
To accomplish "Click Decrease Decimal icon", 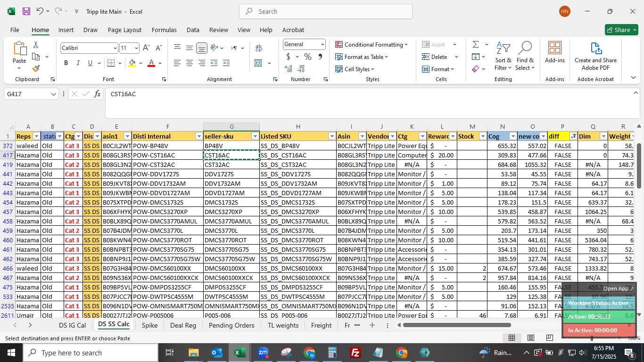I will coord(301,69).
